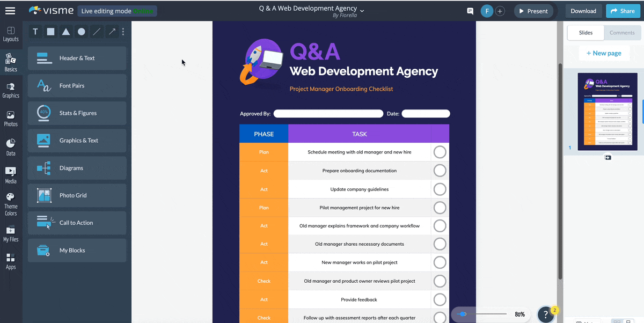Insert a rectangle using the square shape icon

50,32
